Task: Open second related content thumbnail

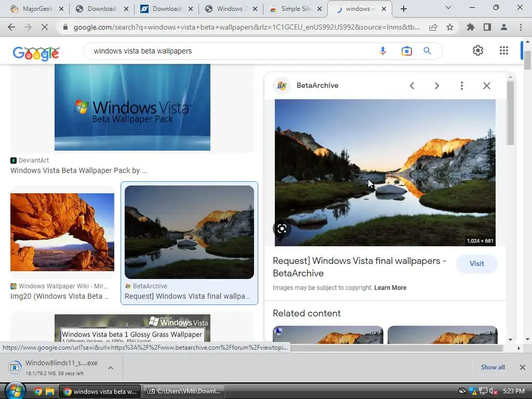Action: 443,335
